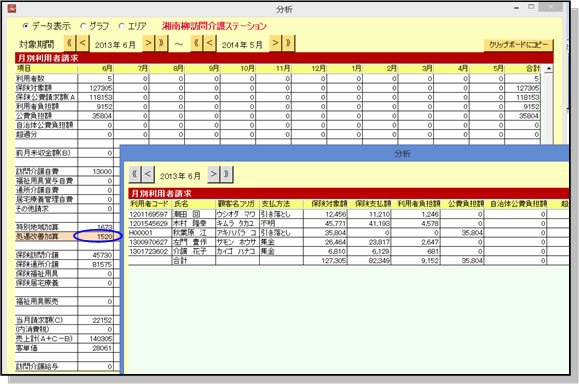579x384 pixels.
Task: Click 12月 column header
Action: coord(309,69)
